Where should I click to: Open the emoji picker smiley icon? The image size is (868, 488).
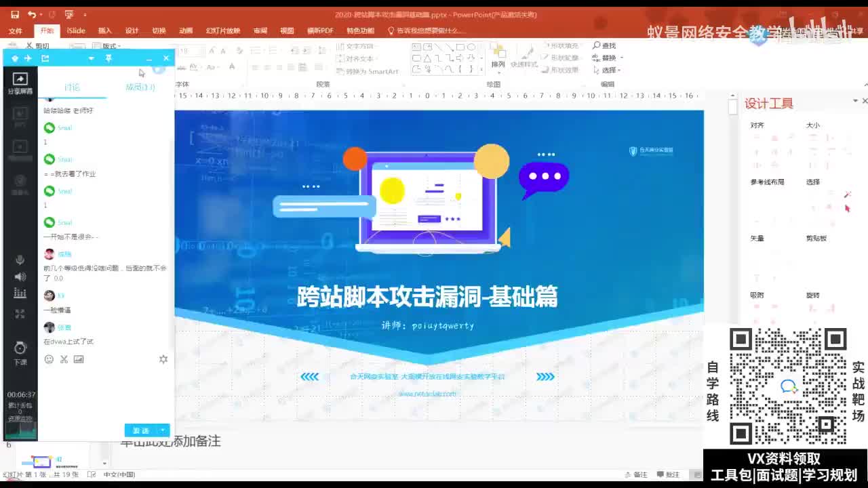49,359
